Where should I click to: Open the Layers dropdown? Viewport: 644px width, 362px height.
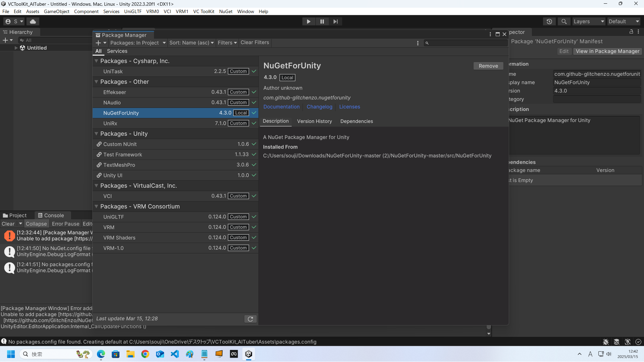(x=589, y=21)
